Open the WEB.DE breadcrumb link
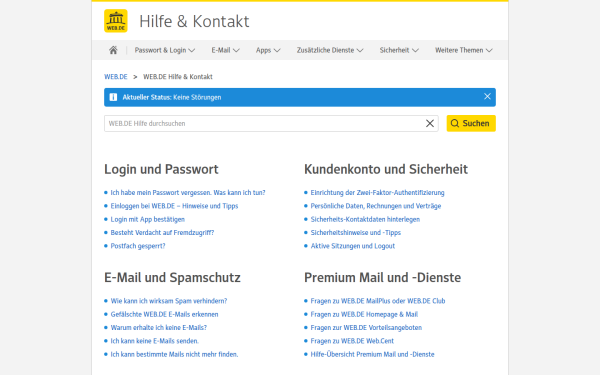Screen dimensions: 600x375 (116, 77)
